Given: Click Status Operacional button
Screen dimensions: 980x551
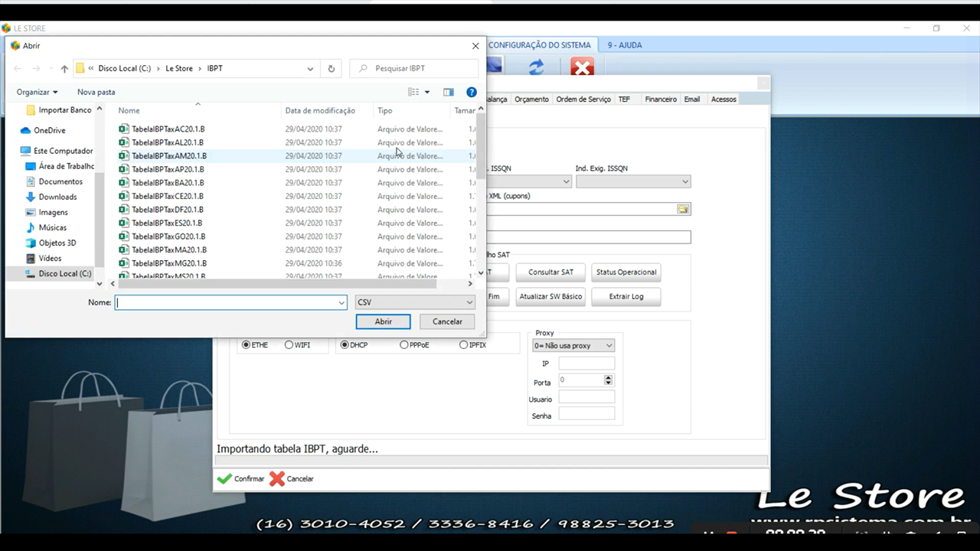Looking at the screenshot, I should (x=626, y=272).
